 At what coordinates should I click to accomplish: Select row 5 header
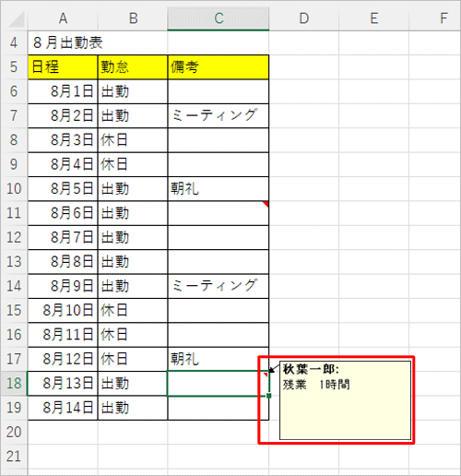pyautogui.click(x=14, y=67)
